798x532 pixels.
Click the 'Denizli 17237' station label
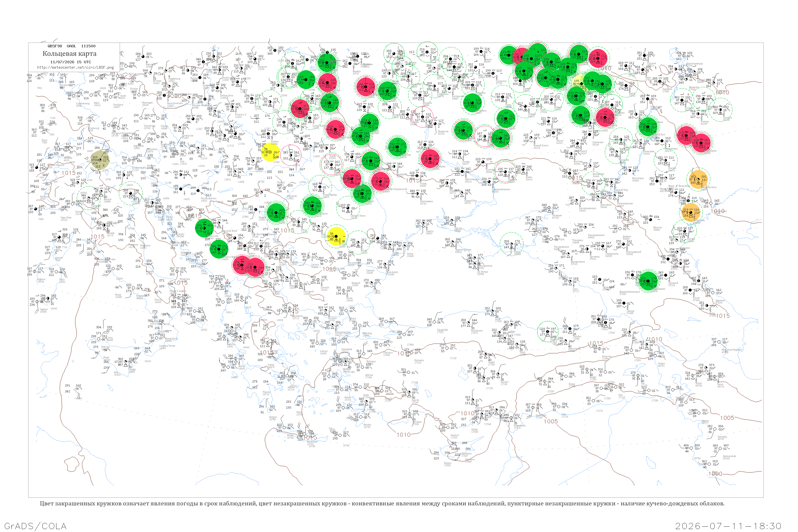tap(388, 399)
